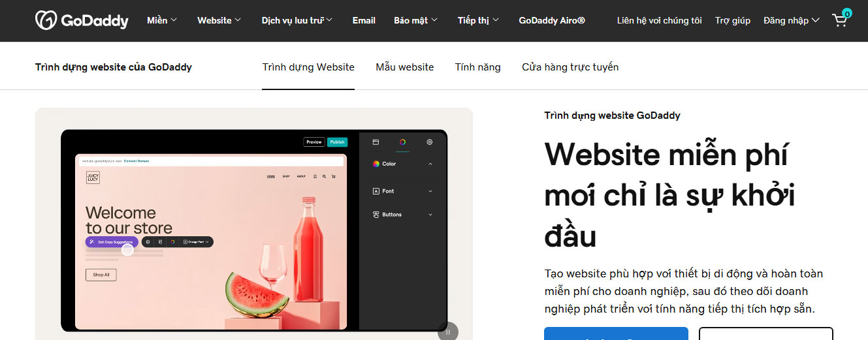The width and height of the screenshot is (868, 340).
Task: Open Trợ giúp help link
Action: point(733,20)
